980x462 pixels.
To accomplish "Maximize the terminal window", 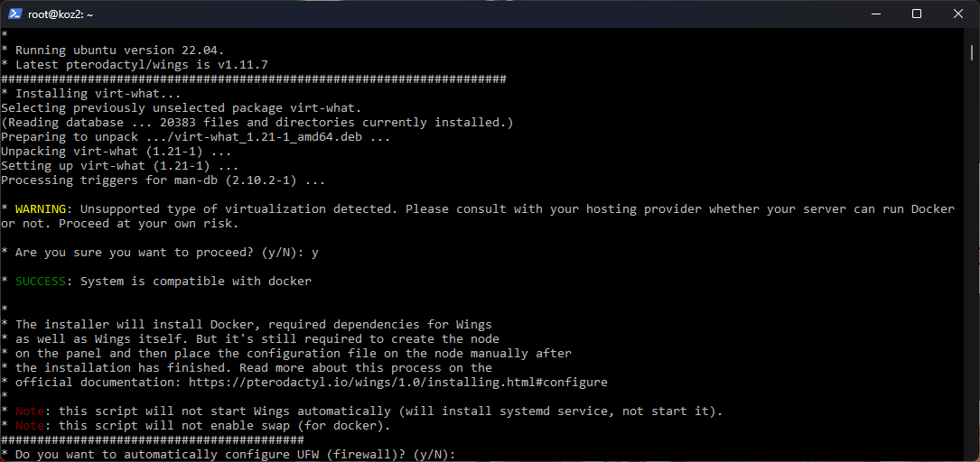I will click(916, 14).
